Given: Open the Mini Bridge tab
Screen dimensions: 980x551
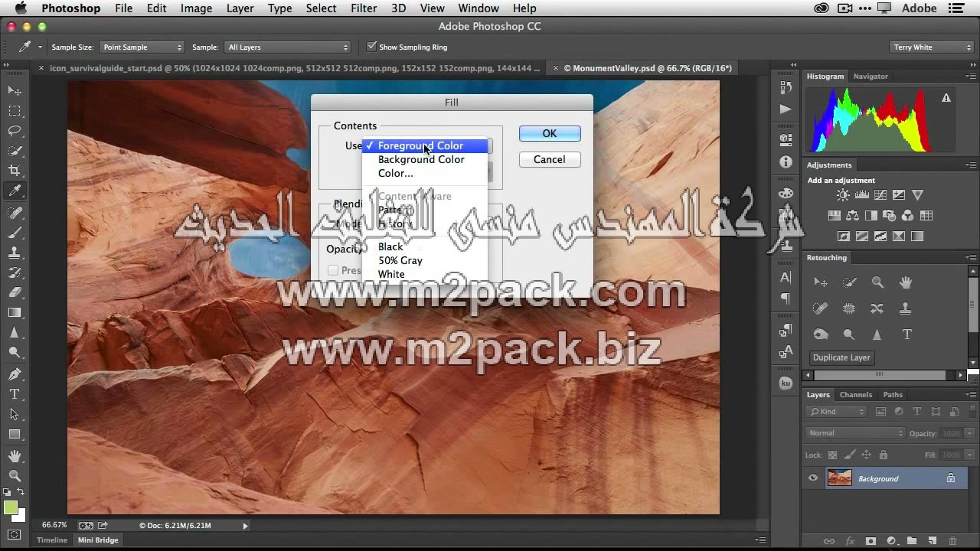Looking at the screenshot, I should (x=98, y=540).
